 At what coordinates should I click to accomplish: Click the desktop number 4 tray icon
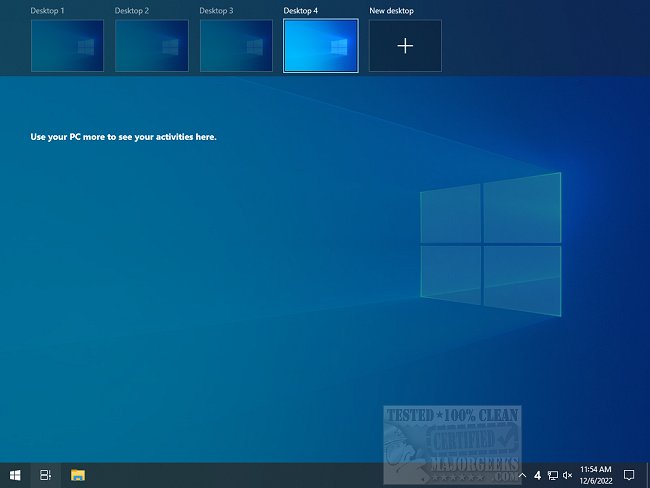click(537, 476)
